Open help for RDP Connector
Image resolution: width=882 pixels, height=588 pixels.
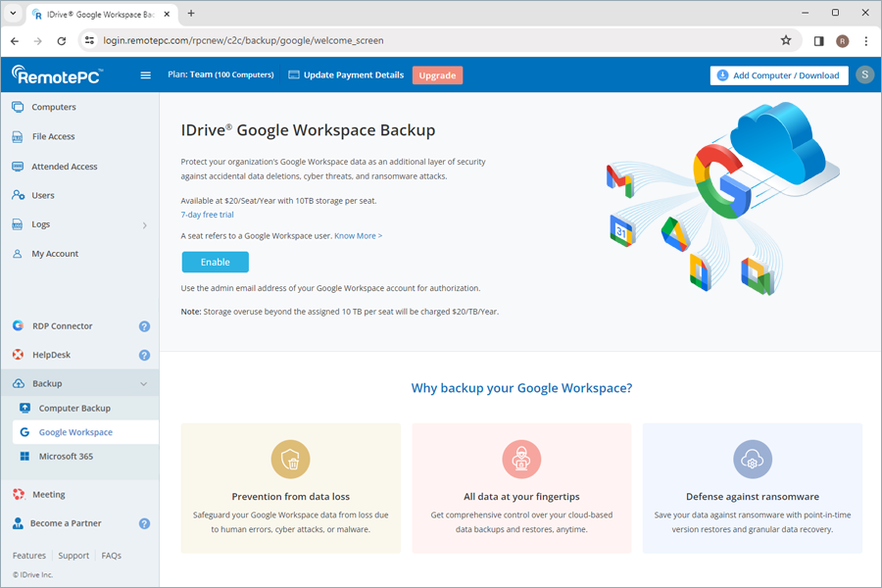point(144,326)
